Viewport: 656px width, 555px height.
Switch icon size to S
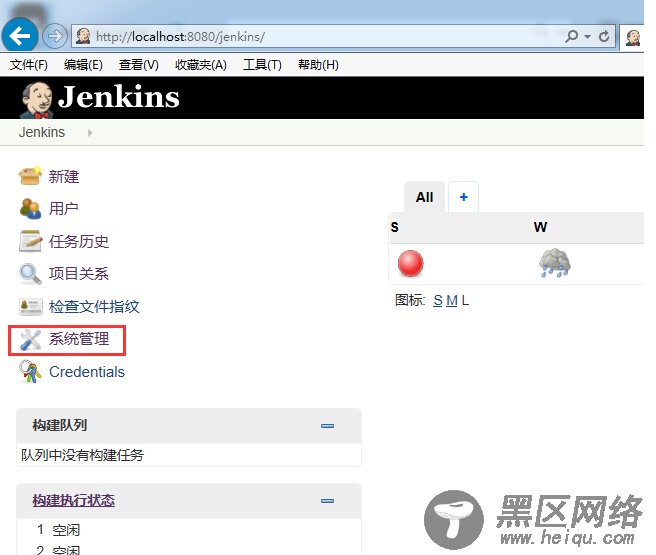[438, 300]
